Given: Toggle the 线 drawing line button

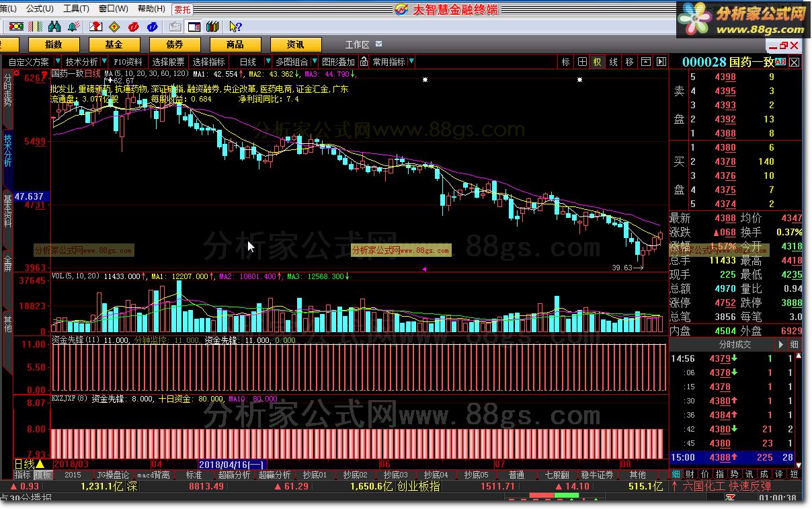Looking at the screenshot, I should click(614, 61).
